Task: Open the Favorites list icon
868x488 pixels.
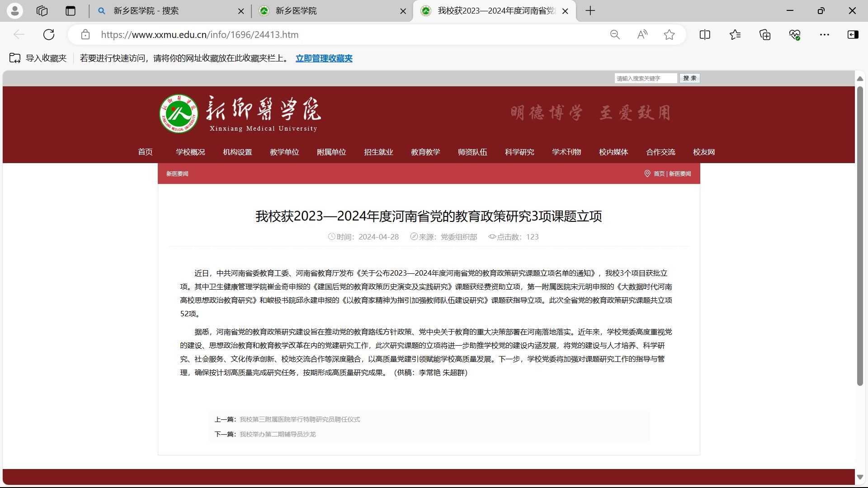Action: [x=735, y=35]
